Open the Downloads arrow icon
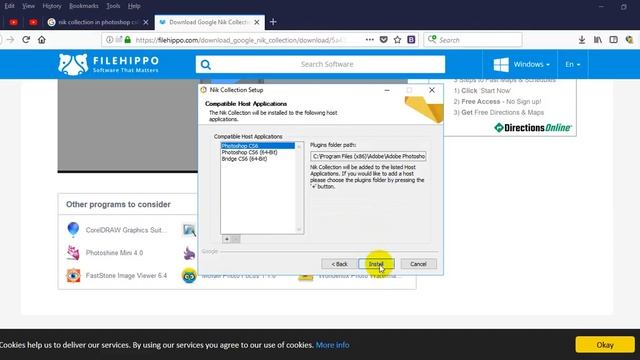This screenshot has width=640, height=360. (x=582, y=40)
